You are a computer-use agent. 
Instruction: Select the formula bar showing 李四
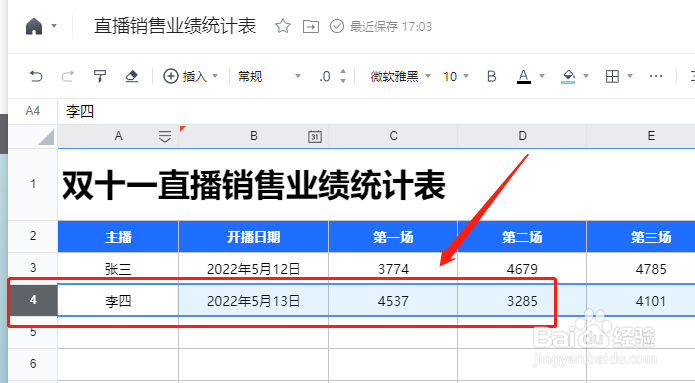376,111
